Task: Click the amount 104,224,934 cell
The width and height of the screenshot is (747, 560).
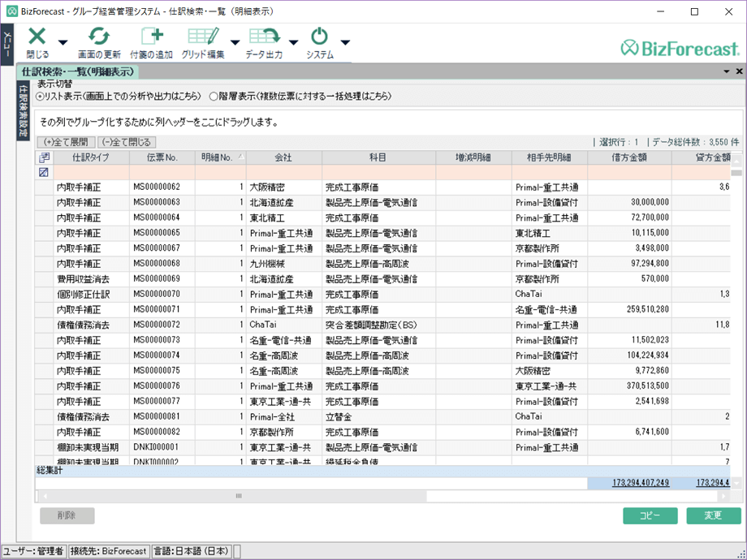Action: click(x=629, y=355)
